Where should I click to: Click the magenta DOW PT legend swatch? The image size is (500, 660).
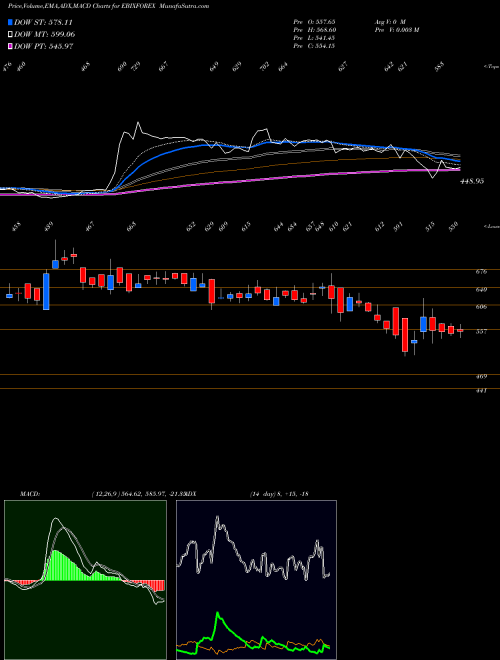pos(11,46)
